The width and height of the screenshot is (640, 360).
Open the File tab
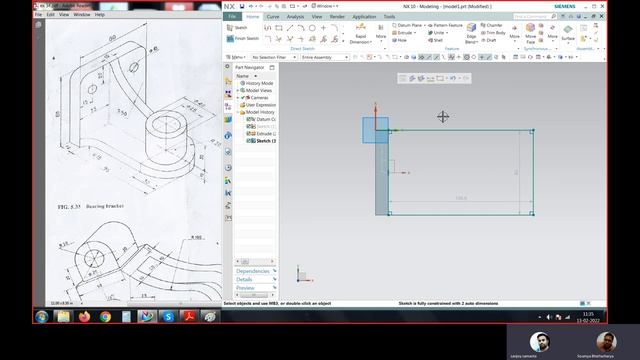pyautogui.click(x=232, y=16)
